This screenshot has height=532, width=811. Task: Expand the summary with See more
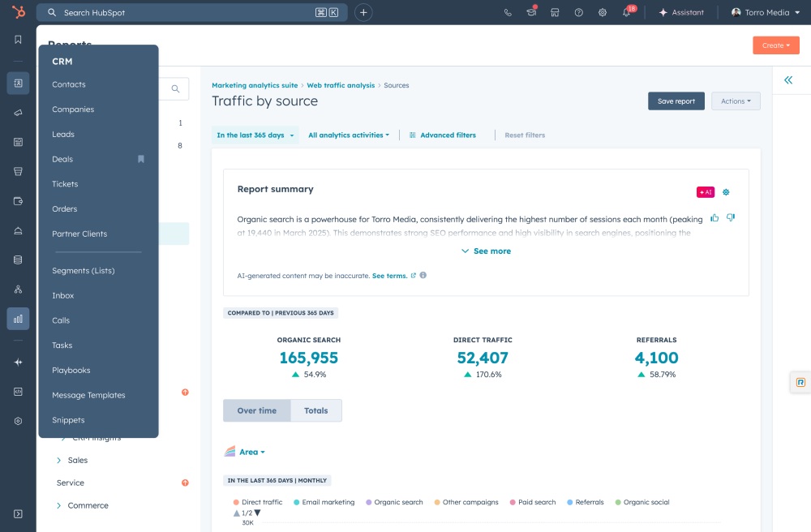click(484, 251)
